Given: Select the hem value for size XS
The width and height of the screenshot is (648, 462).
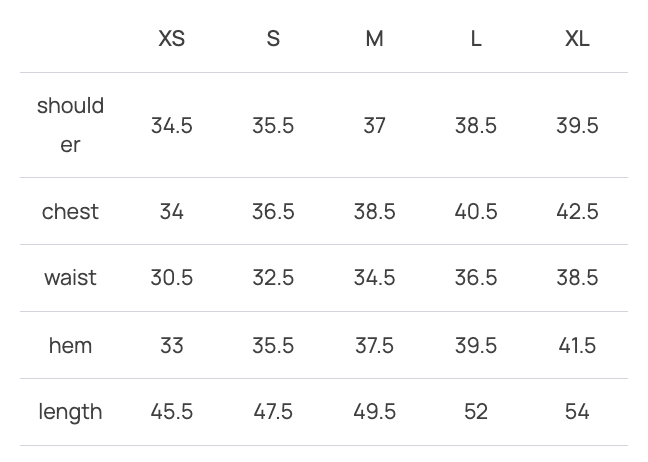Looking at the screenshot, I should pyautogui.click(x=172, y=345).
